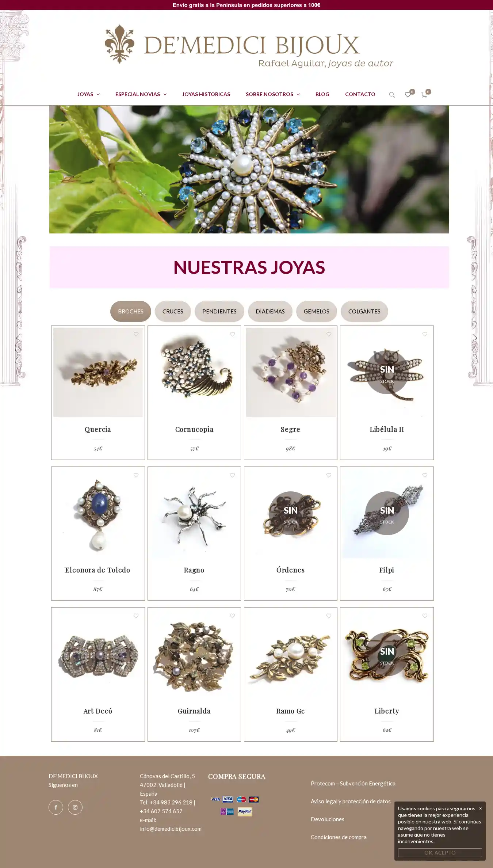
Task: Expand the Joyas dropdown menu
Action: click(x=88, y=94)
